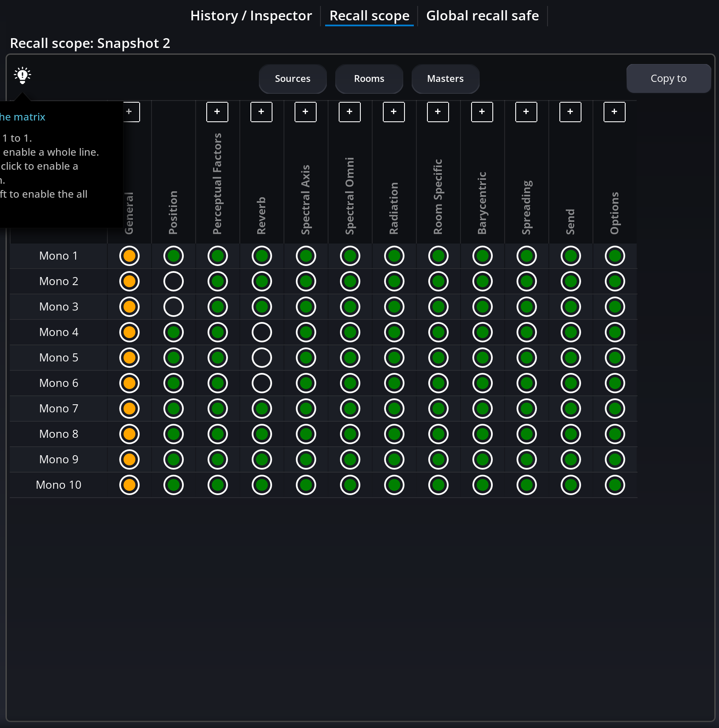Show the Rooms matrix
Image resolution: width=719 pixels, height=728 pixels.
(369, 78)
